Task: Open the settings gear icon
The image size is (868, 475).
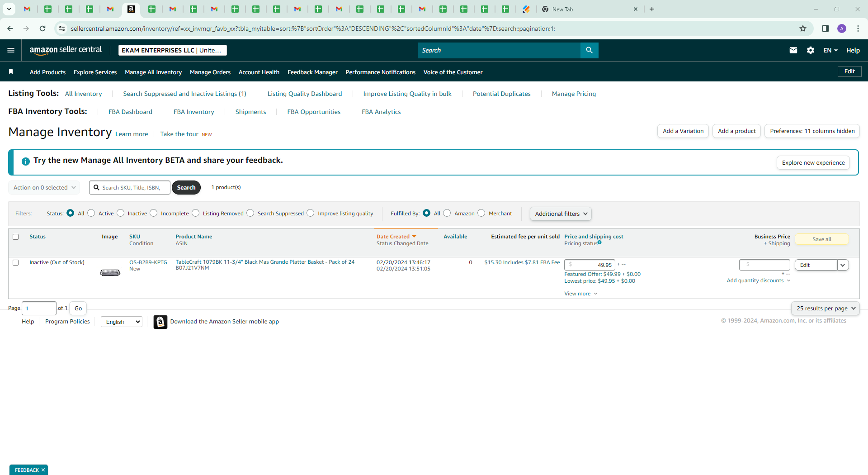Action: pos(810,50)
